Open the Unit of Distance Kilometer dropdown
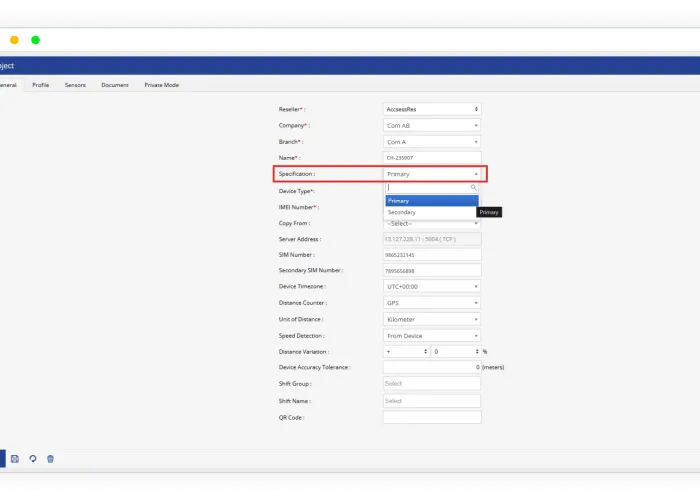The width and height of the screenshot is (700, 500). coord(432,319)
